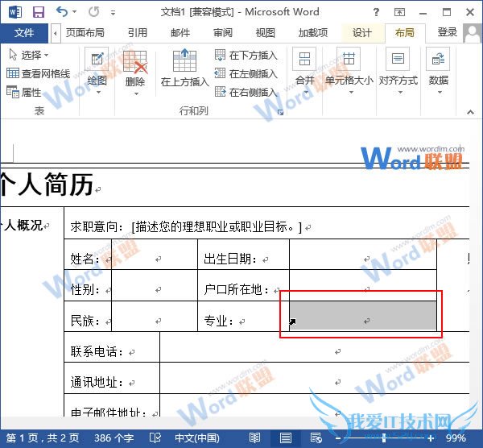Screen dimensions: 483x448
Task: Open Word help question mark
Action: [376, 12]
